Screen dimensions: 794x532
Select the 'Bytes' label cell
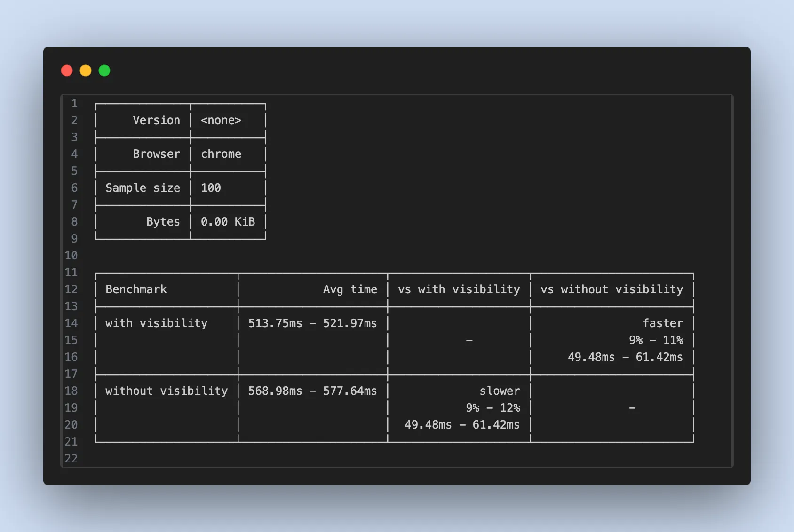163,222
